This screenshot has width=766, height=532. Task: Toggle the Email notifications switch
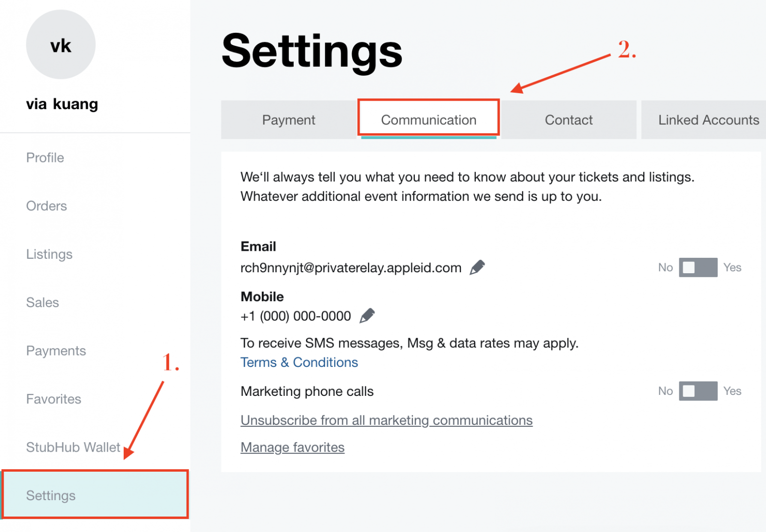point(698,267)
